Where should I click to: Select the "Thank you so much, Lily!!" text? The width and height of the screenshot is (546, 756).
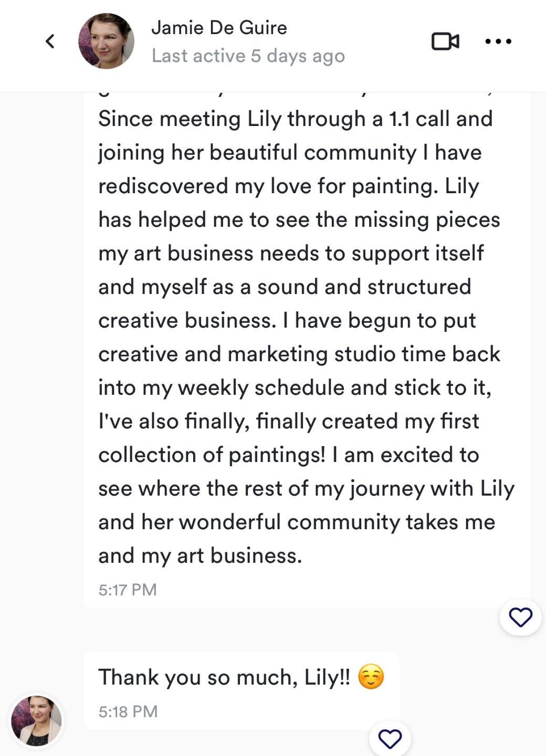tap(224, 677)
